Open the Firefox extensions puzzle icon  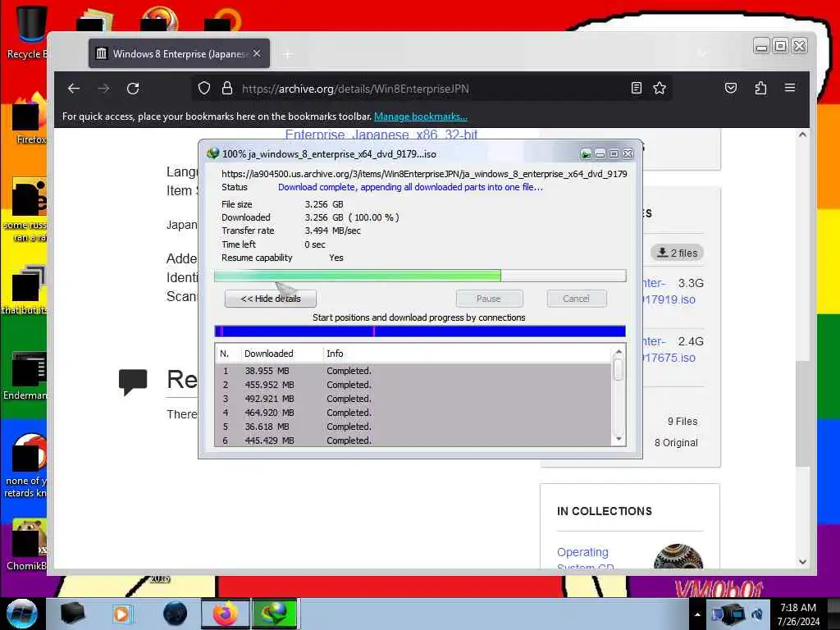tap(760, 88)
